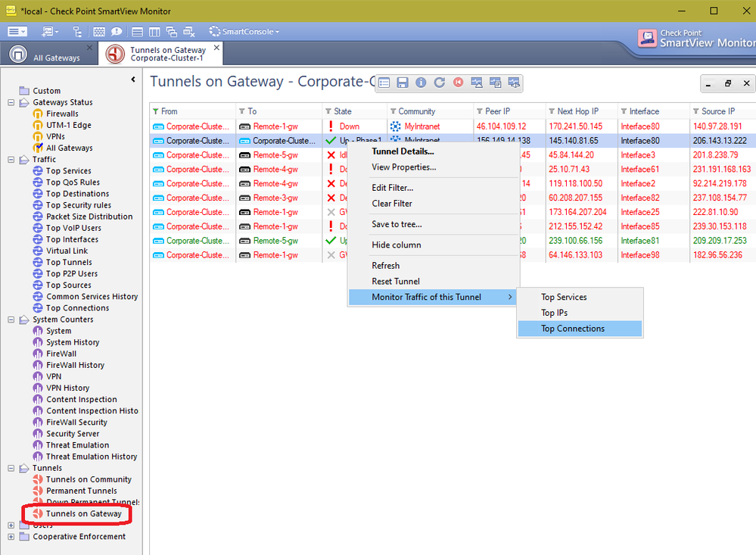The width and height of the screenshot is (756, 555).
Task: Select Reset Tunnel in context menu
Action: coord(396,281)
